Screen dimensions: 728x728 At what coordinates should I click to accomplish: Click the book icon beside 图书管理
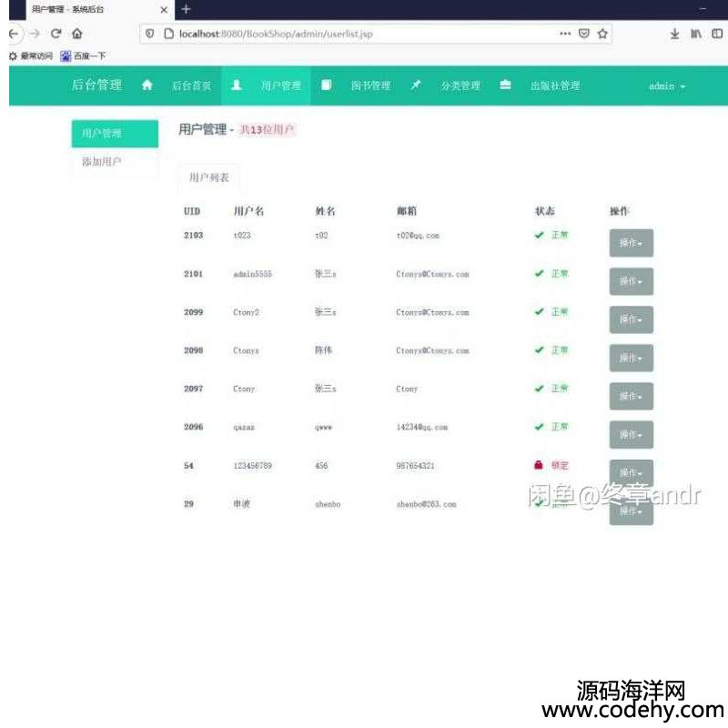(x=326, y=86)
